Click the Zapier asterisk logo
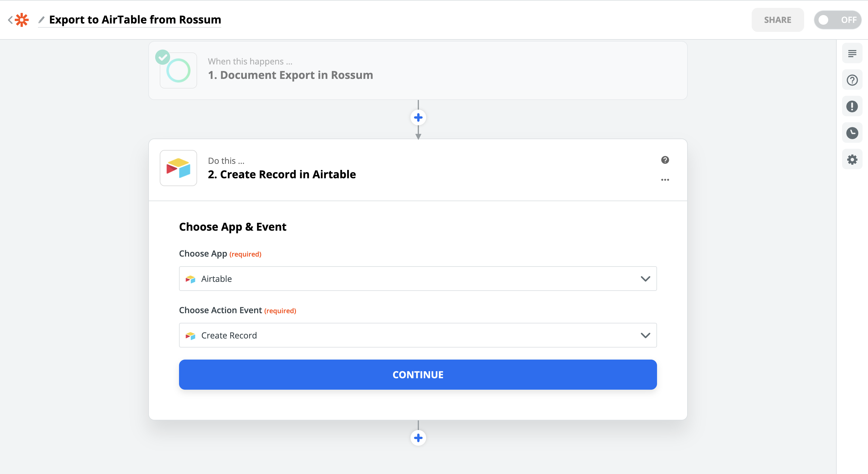The image size is (868, 474). (x=22, y=20)
